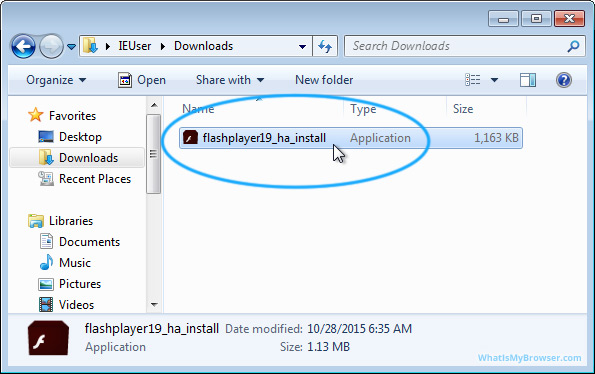
Task: Open Help with the question mark icon
Action: (x=564, y=80)
